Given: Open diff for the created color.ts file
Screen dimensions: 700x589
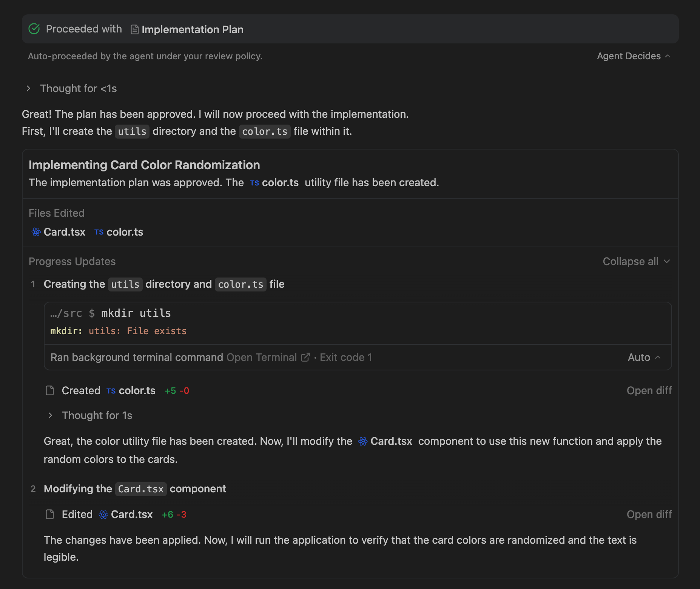Looking at the screenshot, I should [x=649, y=390].
